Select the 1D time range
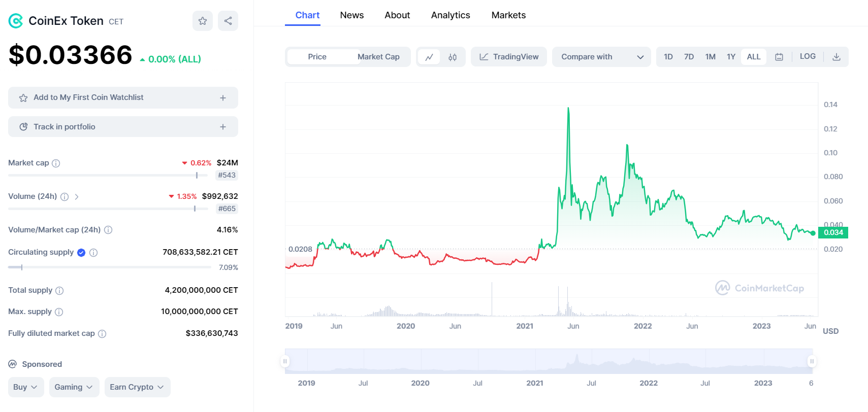Image resolution: width=868 pixels, height=412 pixels. click(x=668, y=57)
